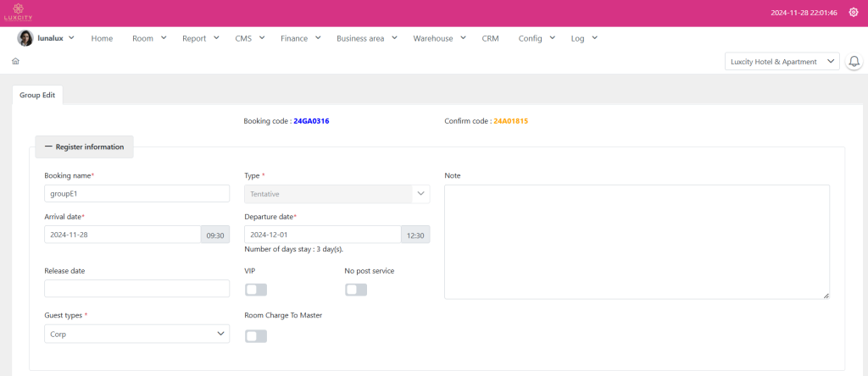
Task: Click the Luxcity logo
Action: coord(18,13)
